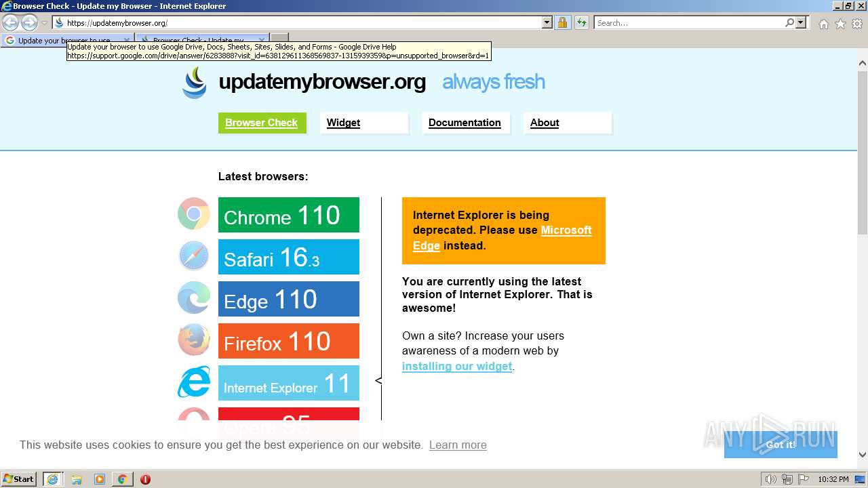Open the Widget menu item
The height and width of the screenshot is (488, 868).
(364, 123)
